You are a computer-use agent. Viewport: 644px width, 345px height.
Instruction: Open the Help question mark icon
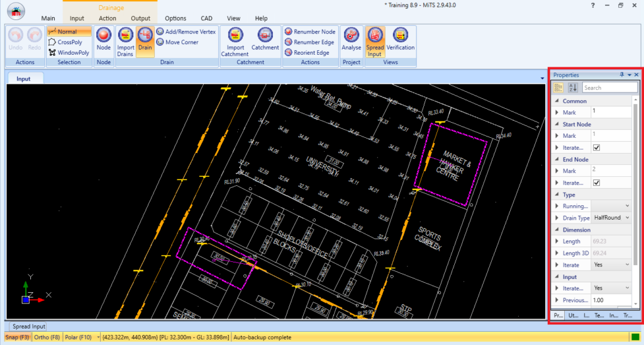click(x=592, y=5)
